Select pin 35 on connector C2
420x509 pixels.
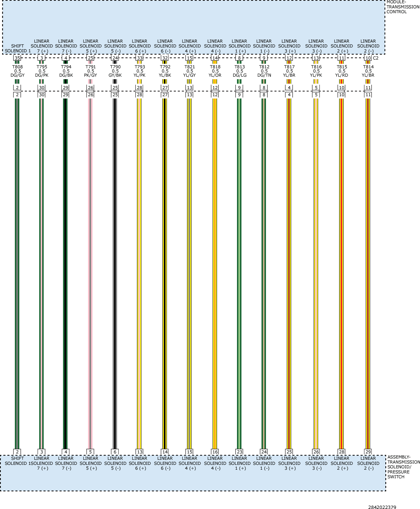pos(17,58)
